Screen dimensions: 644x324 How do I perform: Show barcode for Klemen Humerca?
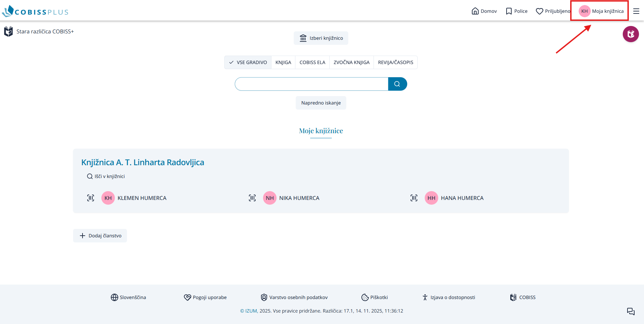click(x=91, y=198)
